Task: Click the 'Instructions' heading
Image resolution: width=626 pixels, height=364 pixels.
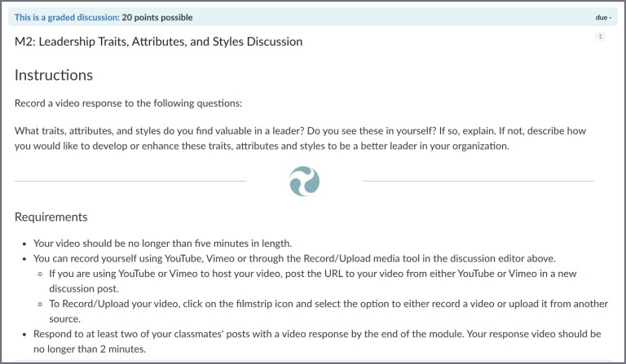Action: 54,75
